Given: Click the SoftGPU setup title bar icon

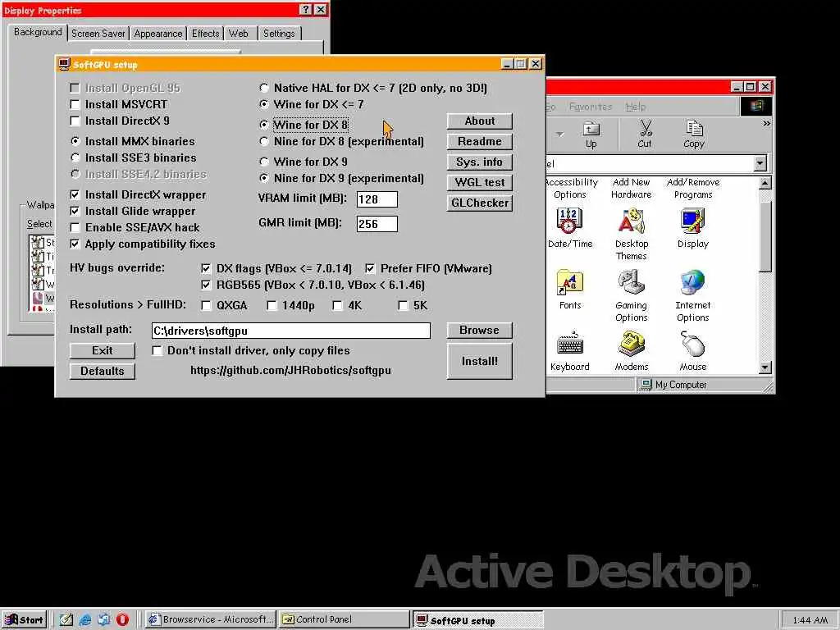Looking at the screenshot, I should (x=64, y=64).
